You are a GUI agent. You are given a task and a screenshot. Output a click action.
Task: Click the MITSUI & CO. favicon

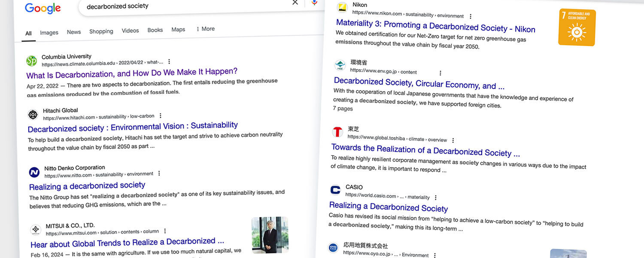[x=36, y=230]
